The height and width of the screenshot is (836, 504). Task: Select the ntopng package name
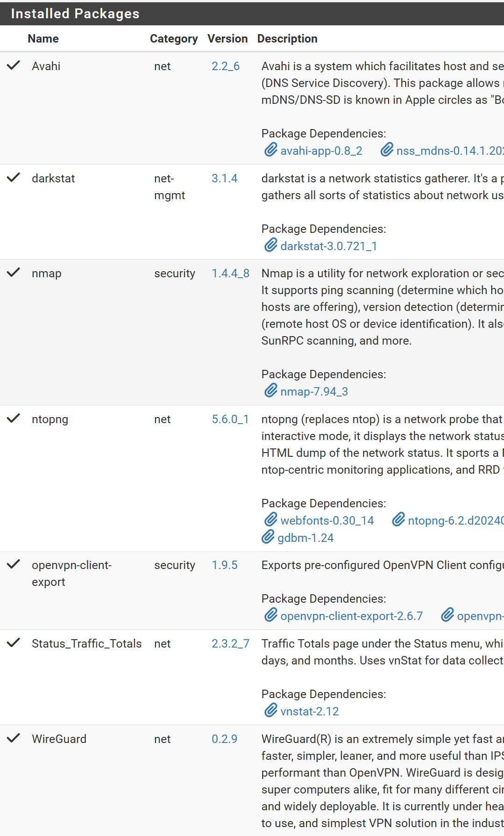50,419
